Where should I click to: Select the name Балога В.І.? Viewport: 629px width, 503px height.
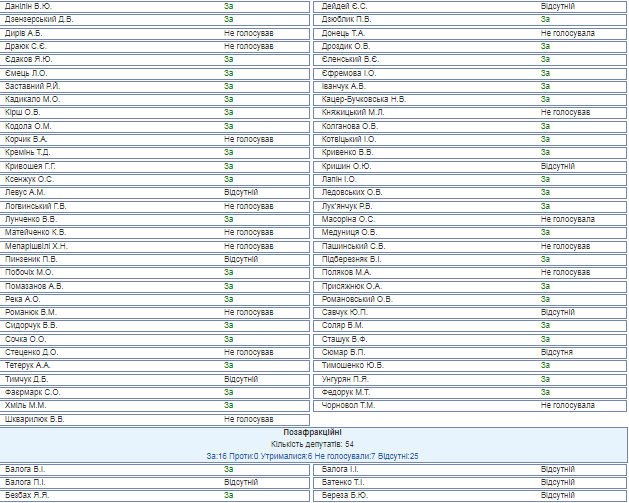point(25,468)
